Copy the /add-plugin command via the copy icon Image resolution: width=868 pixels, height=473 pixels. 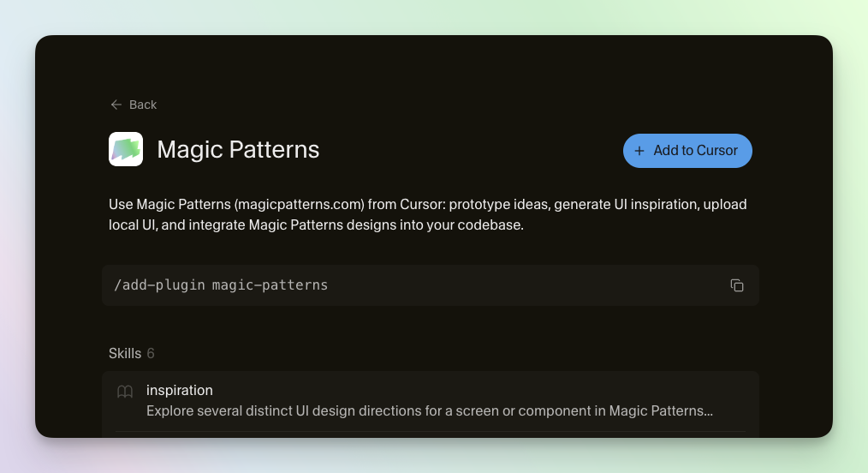point(736,285)
